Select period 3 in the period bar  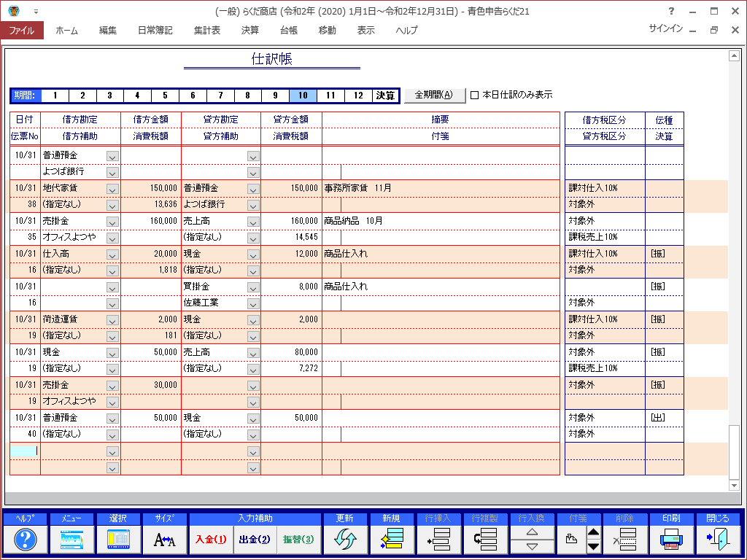110,96
